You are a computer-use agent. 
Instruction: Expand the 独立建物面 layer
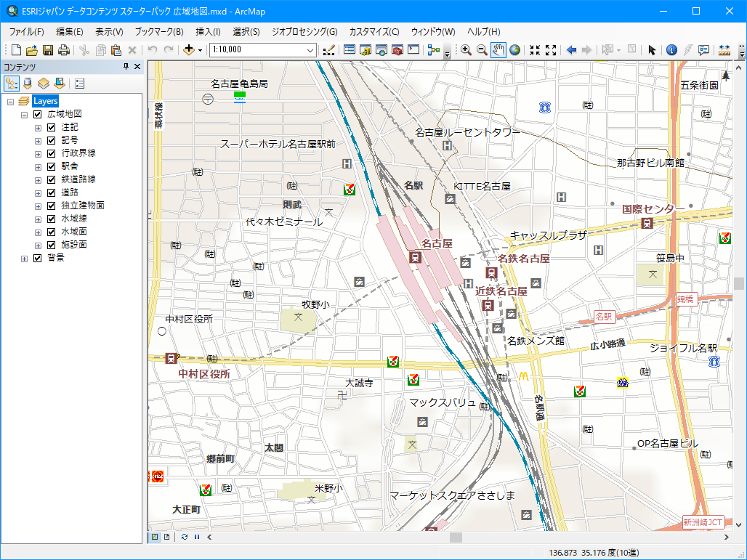38,206
